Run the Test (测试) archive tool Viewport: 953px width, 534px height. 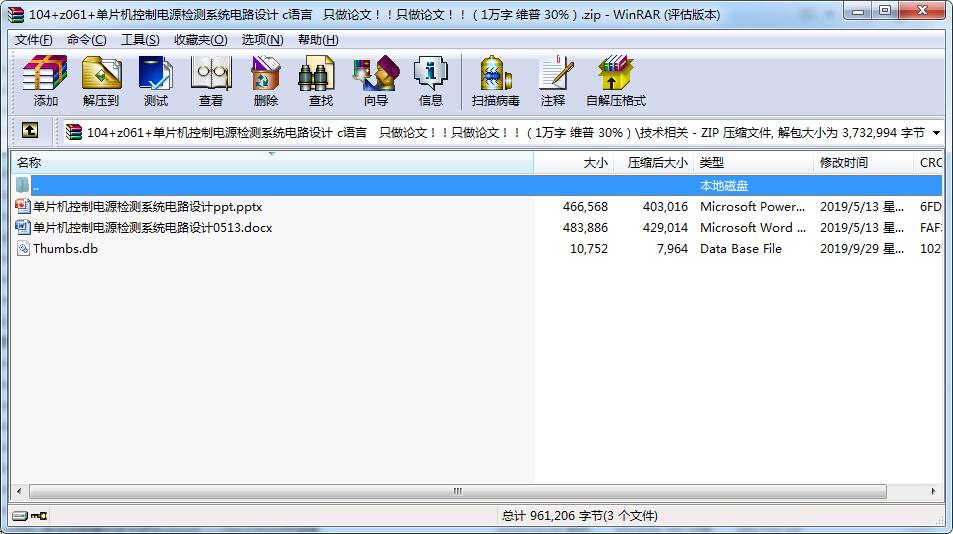pos(156,73)
